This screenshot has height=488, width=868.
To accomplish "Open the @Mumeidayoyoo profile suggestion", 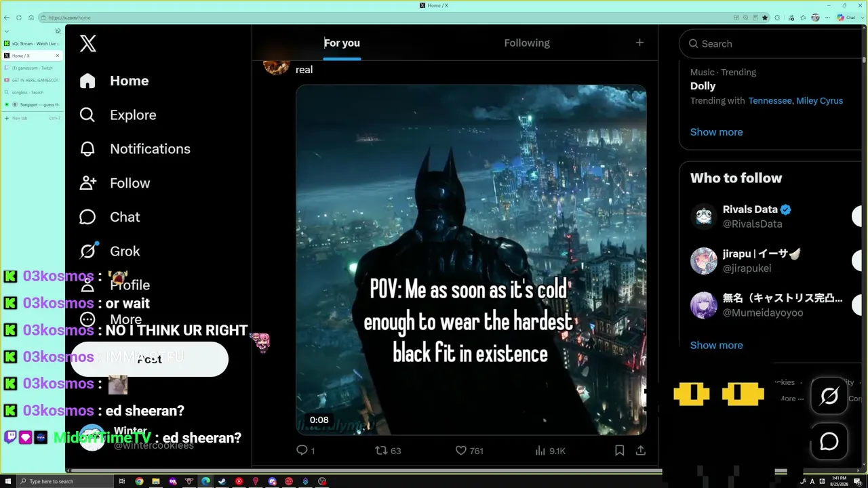I will tap(763, 313).
